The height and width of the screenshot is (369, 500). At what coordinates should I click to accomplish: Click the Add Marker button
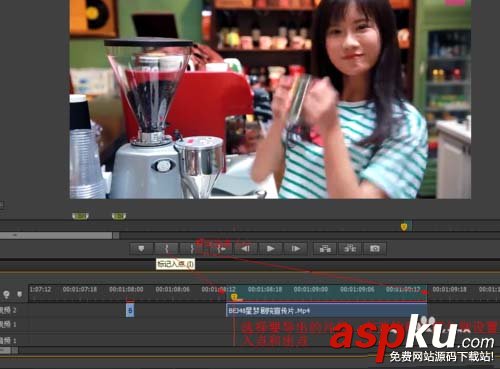coord(141,249)
